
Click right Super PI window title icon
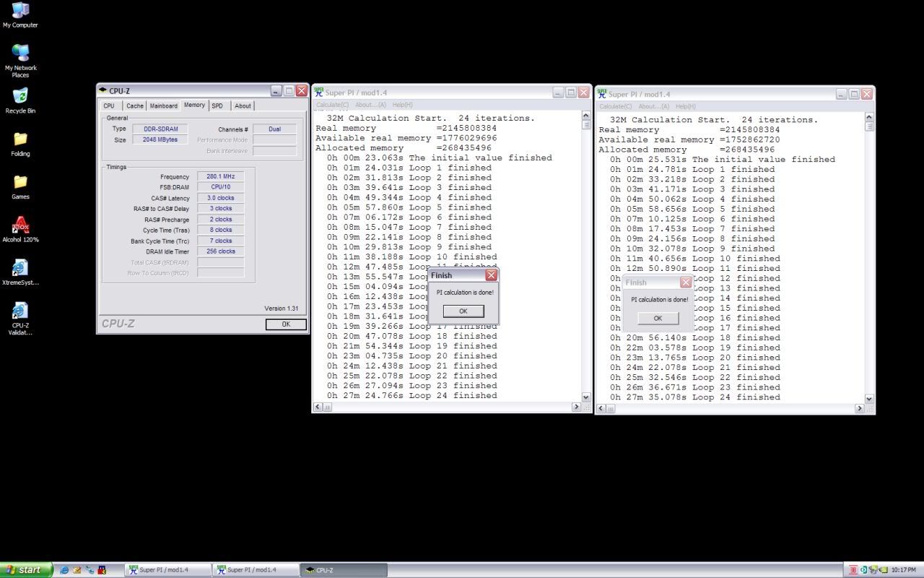click(x=601, y=94)
